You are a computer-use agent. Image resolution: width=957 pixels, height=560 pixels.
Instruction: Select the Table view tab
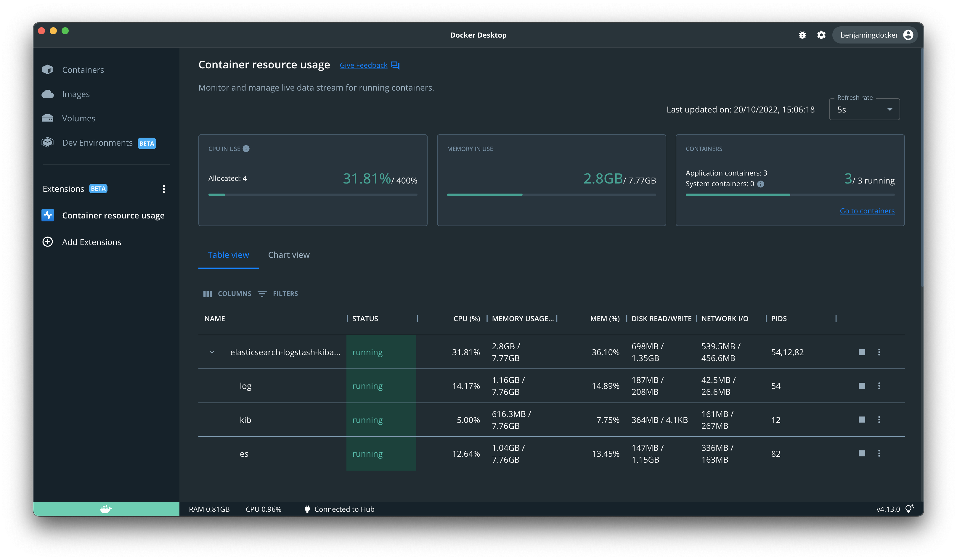pyautogui.click(x=228, y=255)
